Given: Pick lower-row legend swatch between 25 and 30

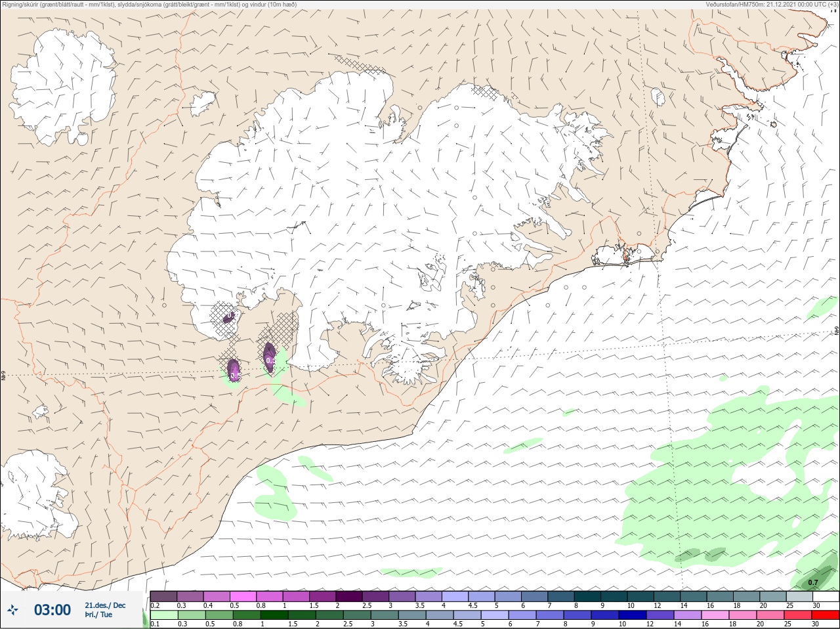Looking at the screenshot, I should point(799,615).
